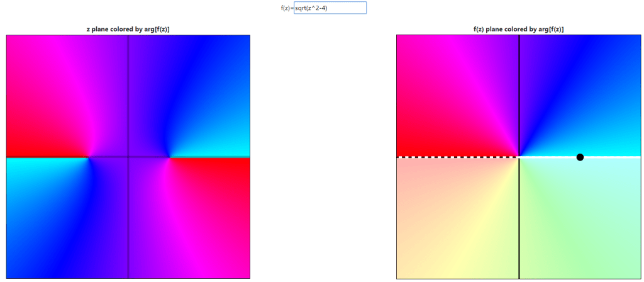Click the "f(z)=" label beside the input
Screen dimensions: 644x282
[287, 8]
